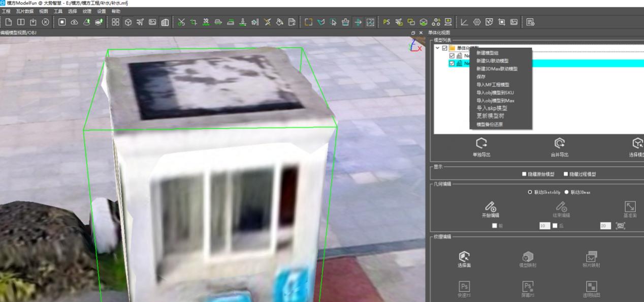Open the 纹理 menu
This screenshot has width=644, height=302.
pos(87,11)
